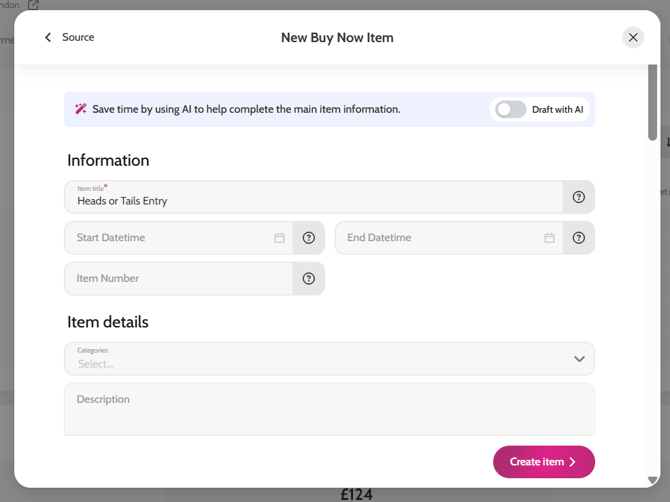Click into the Description text area
The height and width of the screenshot is (502, 670).
[329, 410]
